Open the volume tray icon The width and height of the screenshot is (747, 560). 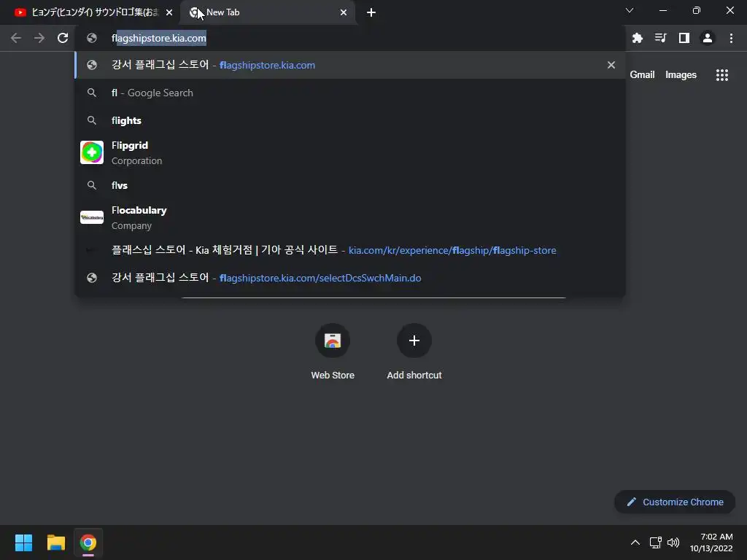point(673,542)
